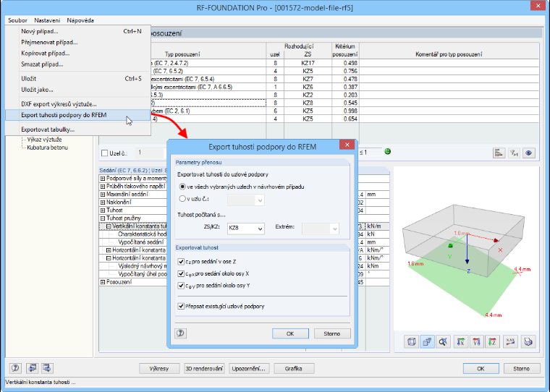550x392 pixels.
Task: Click the 3D foundation preview graphic
Action: pyautogui.click(x=467, y=249)
